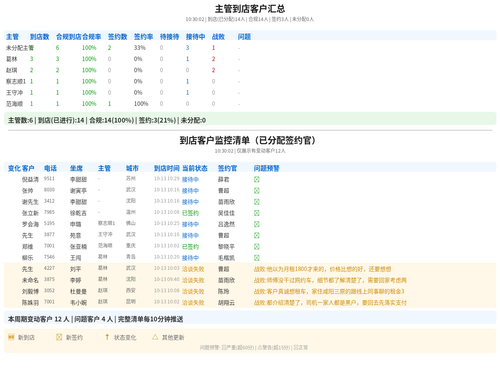The image size is (500, 370).
Task: Click the customer name 刘毅博
Action: [x=30, y=292]
